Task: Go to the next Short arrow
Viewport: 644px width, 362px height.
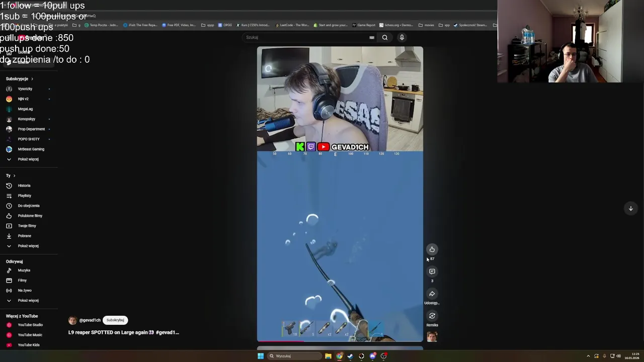Action: point(630,208)
